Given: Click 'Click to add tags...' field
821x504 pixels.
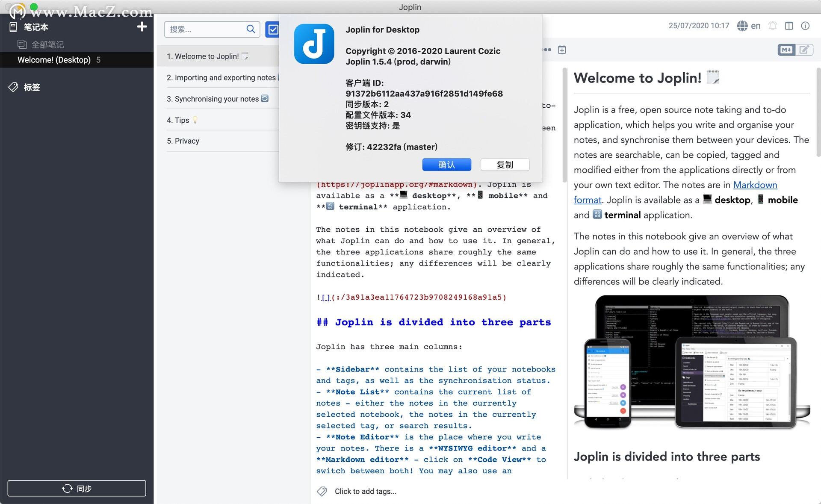Looking at the screenshot, I should point(366,492).
